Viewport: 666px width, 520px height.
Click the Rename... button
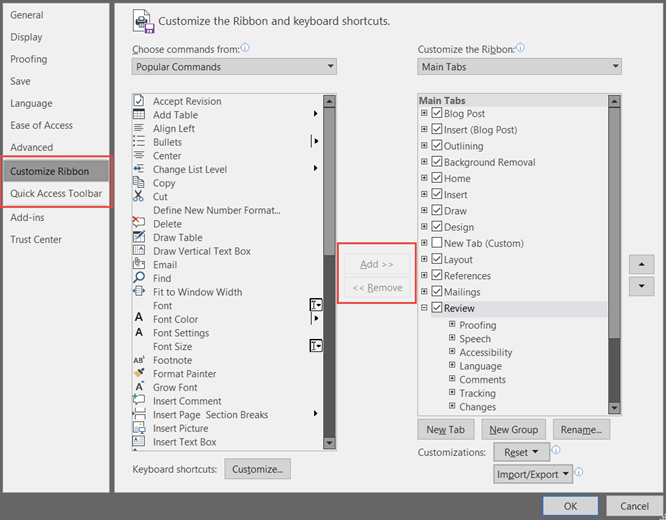point(581,430)
